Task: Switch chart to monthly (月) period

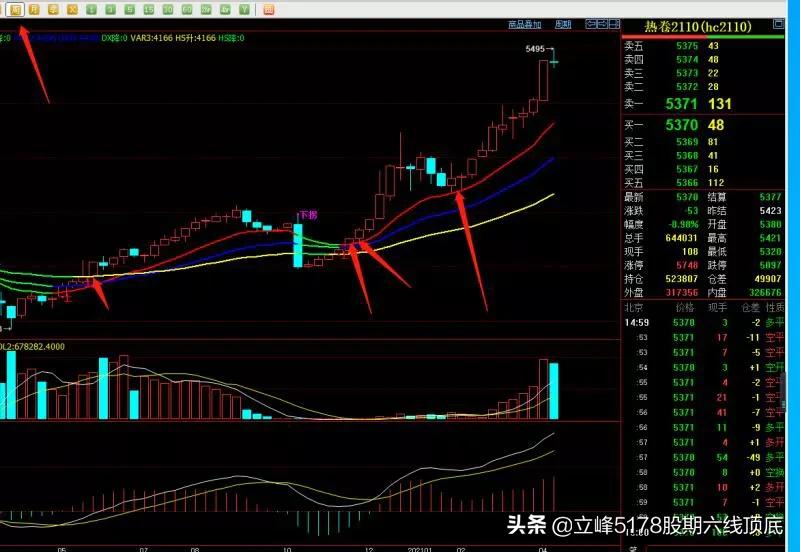Action: pyautogui.click(x=34, y=9)
